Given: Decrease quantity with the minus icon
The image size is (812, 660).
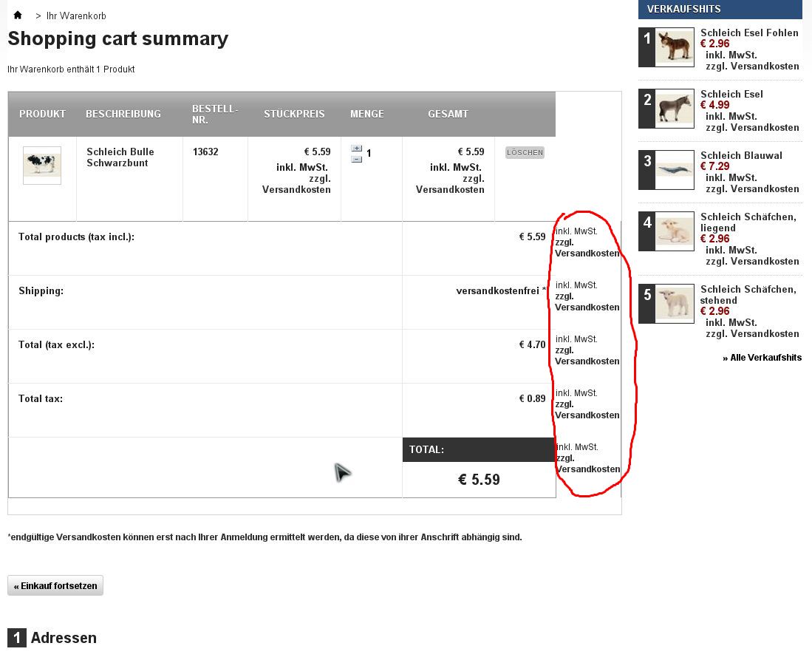Looking at the screenshot, I should pos(357,159).
